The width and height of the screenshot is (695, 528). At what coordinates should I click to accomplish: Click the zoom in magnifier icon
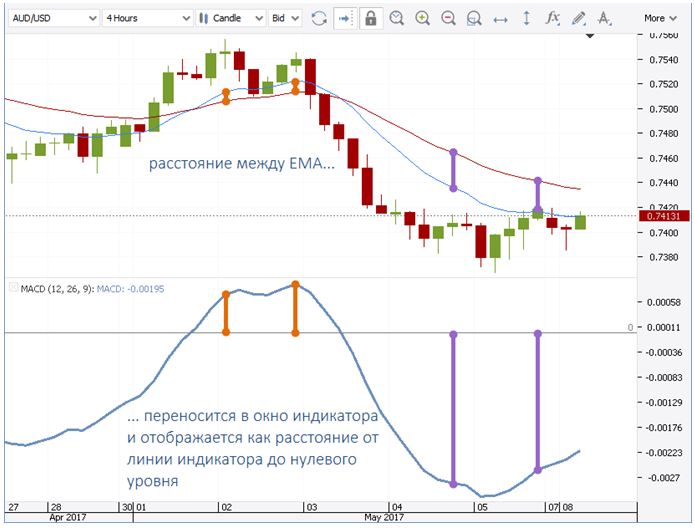pos(422,18)
